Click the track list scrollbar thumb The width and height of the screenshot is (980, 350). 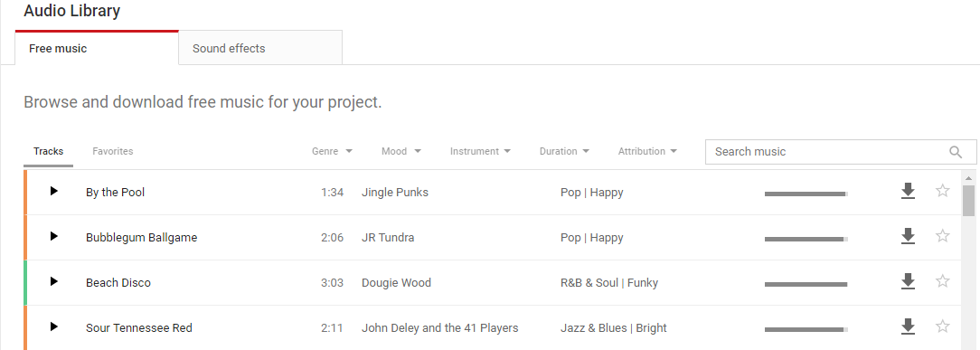pos(968,200)
